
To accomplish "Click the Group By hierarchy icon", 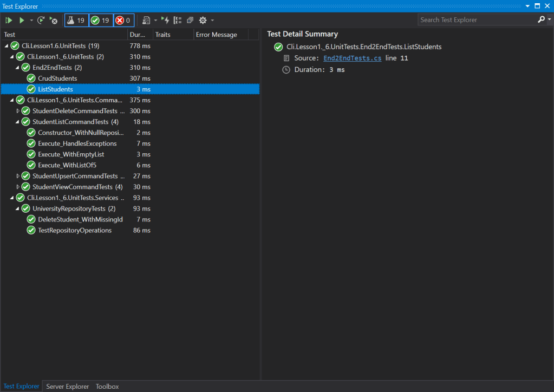I will tap(178, 20).
